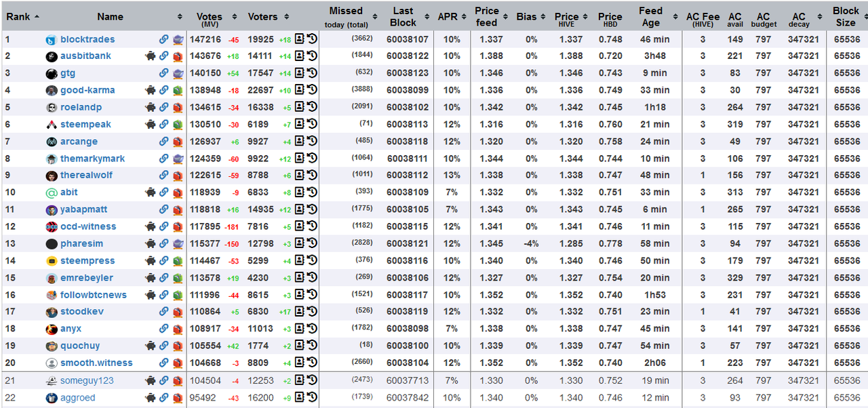This screenshot has width=868, height=408.
Task: Open the ocd-witness profile link
Action: click(88, 226)
